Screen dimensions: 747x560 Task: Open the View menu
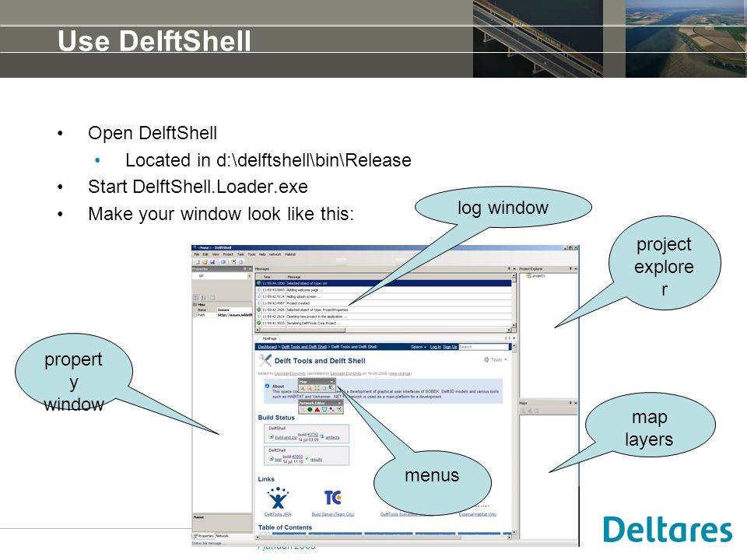tap(216, 254)
